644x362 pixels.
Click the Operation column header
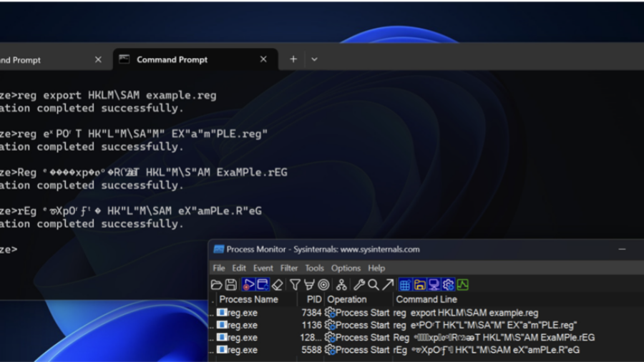pyautogui.click(x=358, y=299)
